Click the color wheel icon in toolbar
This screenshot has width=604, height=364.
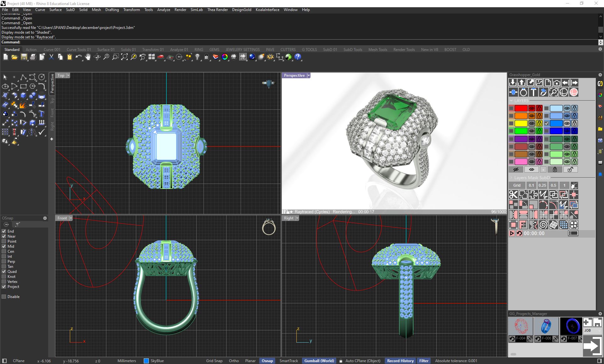click(225, 57)
